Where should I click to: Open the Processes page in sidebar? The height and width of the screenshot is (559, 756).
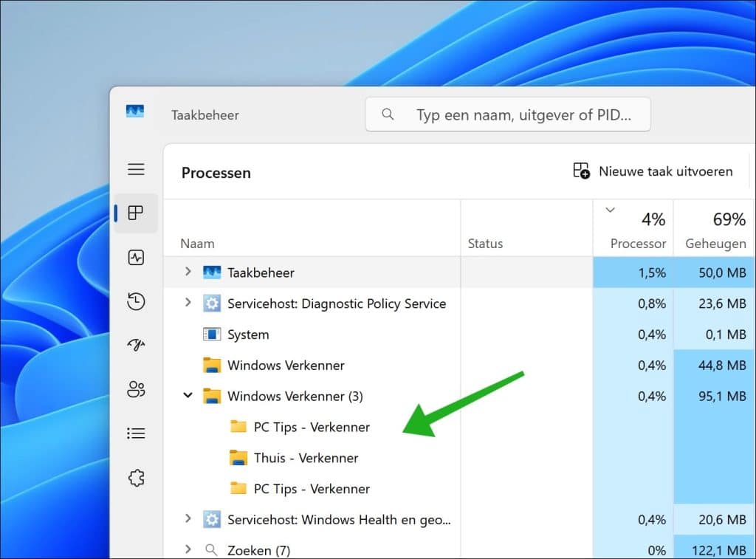pyautogui.click(x=136, y=213)
